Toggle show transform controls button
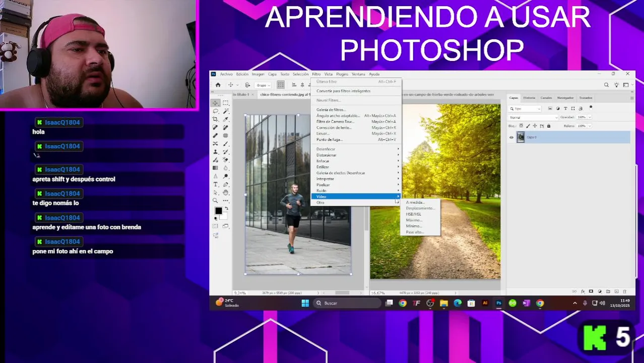Screen dimensions: 644x363 pos(281,85)
